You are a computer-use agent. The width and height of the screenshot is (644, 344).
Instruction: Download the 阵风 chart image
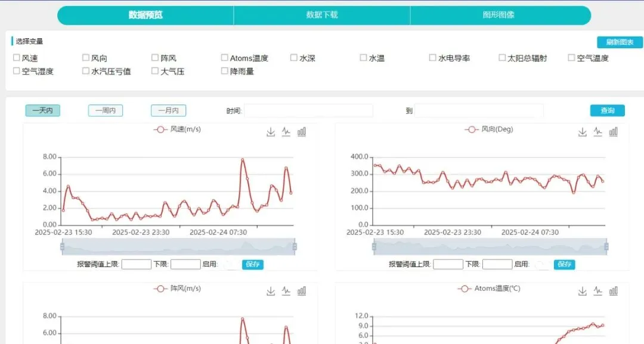(x=271, y=292)
